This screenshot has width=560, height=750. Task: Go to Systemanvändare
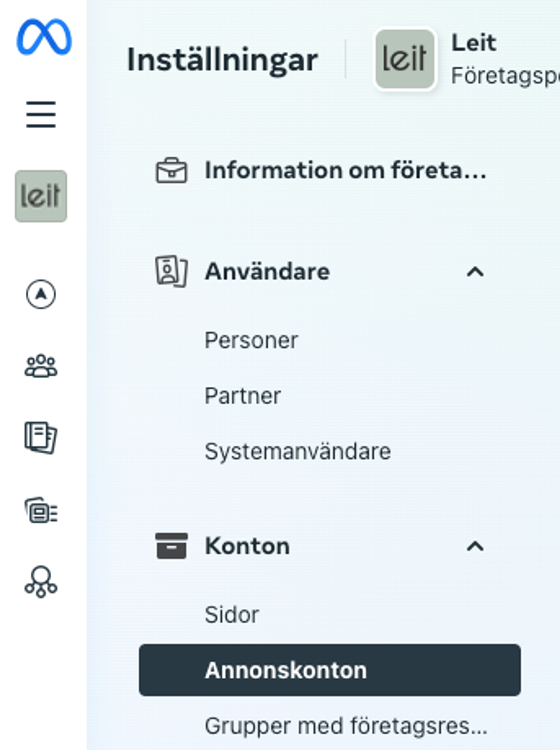point(297,452)
